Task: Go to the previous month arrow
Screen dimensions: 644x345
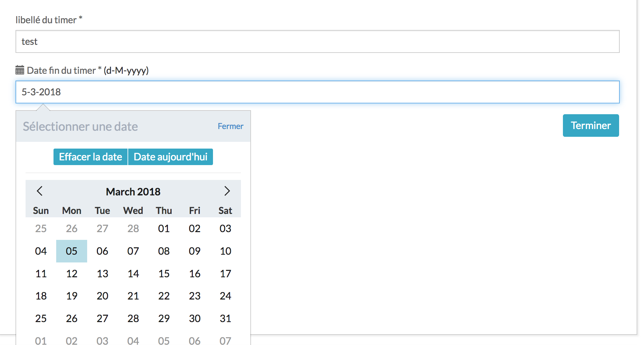Action: pos(40,191)
